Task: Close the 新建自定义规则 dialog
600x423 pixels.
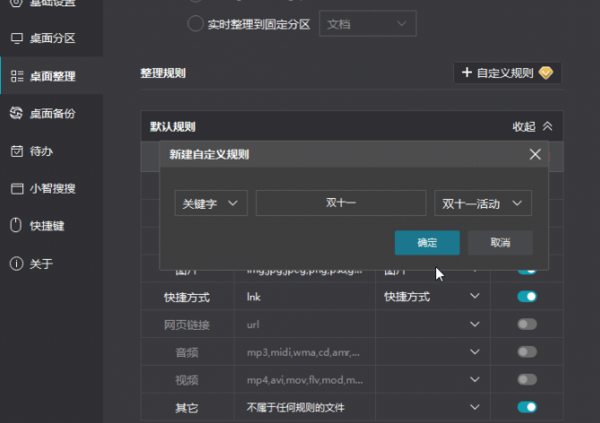Action: coord(535,154)
